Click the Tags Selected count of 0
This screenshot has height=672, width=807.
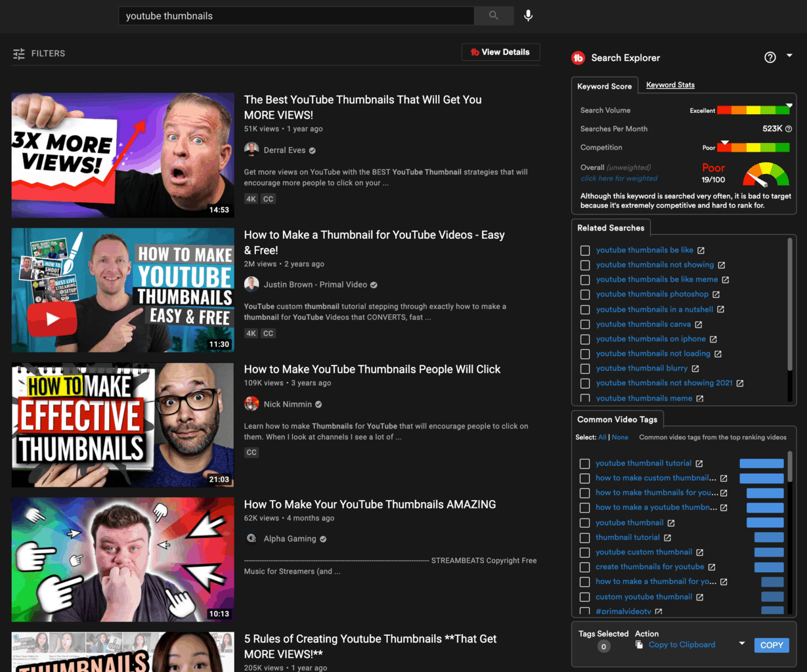click(x=603, y=646)
